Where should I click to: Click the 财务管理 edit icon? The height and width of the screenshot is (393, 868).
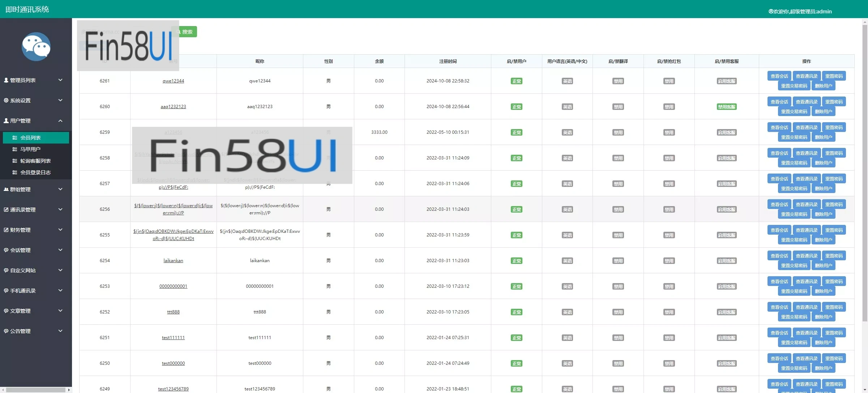coord(6,230)
